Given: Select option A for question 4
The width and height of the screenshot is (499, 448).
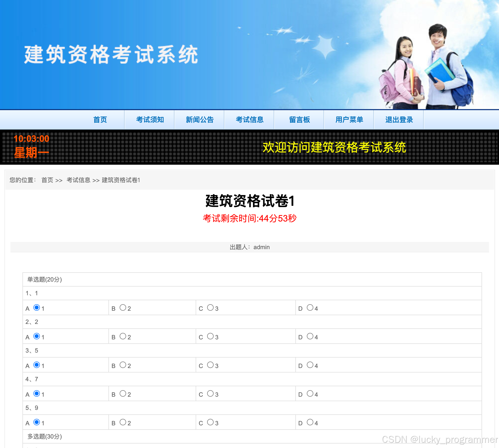Looking at the screenshot, I should tap(37, 394).
